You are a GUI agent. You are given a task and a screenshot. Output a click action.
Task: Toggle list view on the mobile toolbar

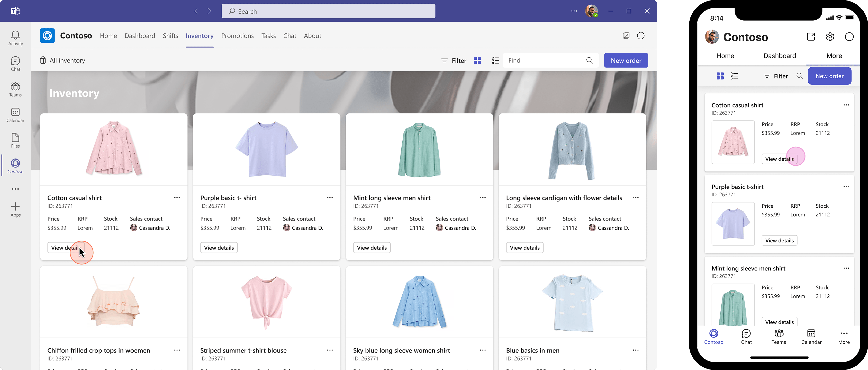[734, 76]
